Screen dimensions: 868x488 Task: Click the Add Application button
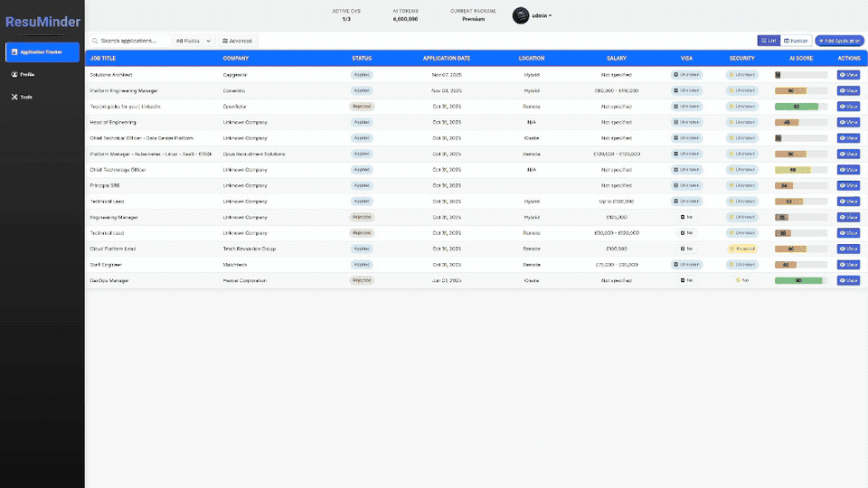839,41
